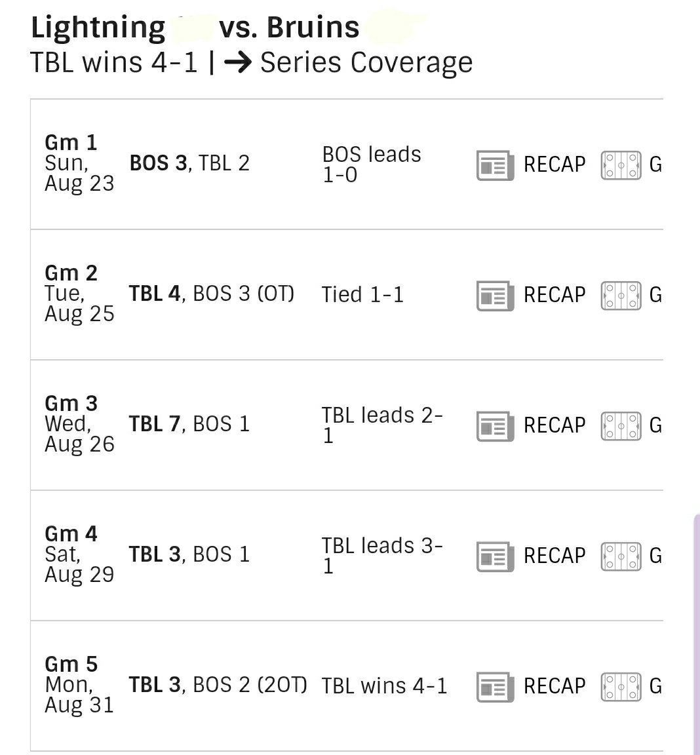Click the Game 3 rink gamecenter icon
The width and height of the screenshot is (700, 755).
click(621, 426)
